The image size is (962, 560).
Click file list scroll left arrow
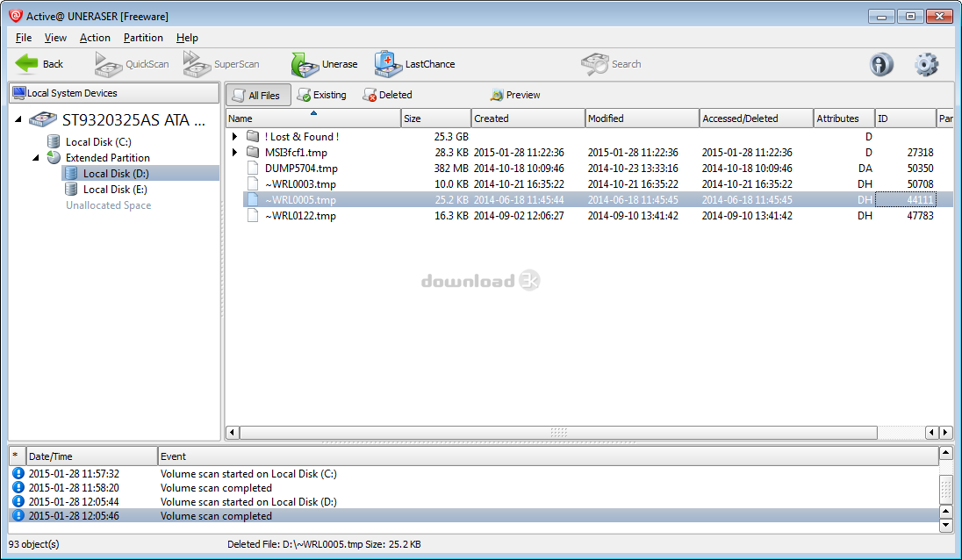click(232, 433)
